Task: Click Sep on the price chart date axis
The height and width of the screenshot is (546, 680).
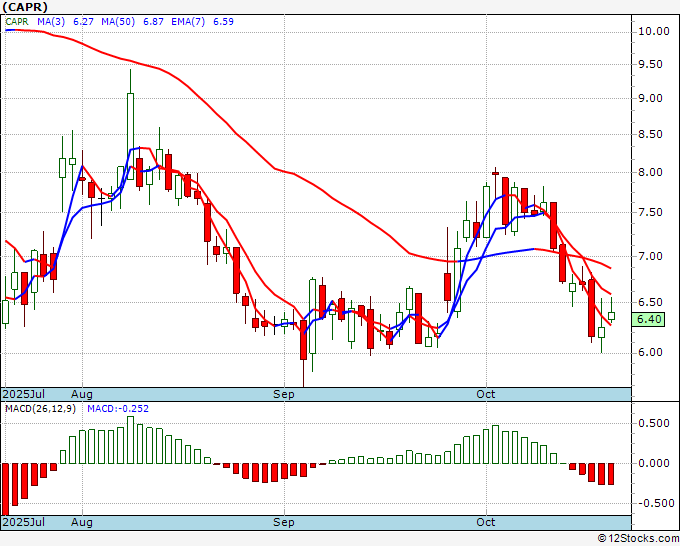Action: [x=284, y=394]
